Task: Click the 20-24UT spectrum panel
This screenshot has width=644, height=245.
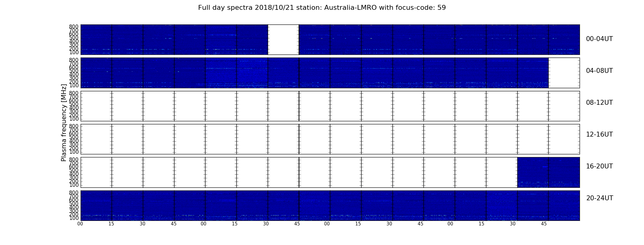Action: (330, 205)
